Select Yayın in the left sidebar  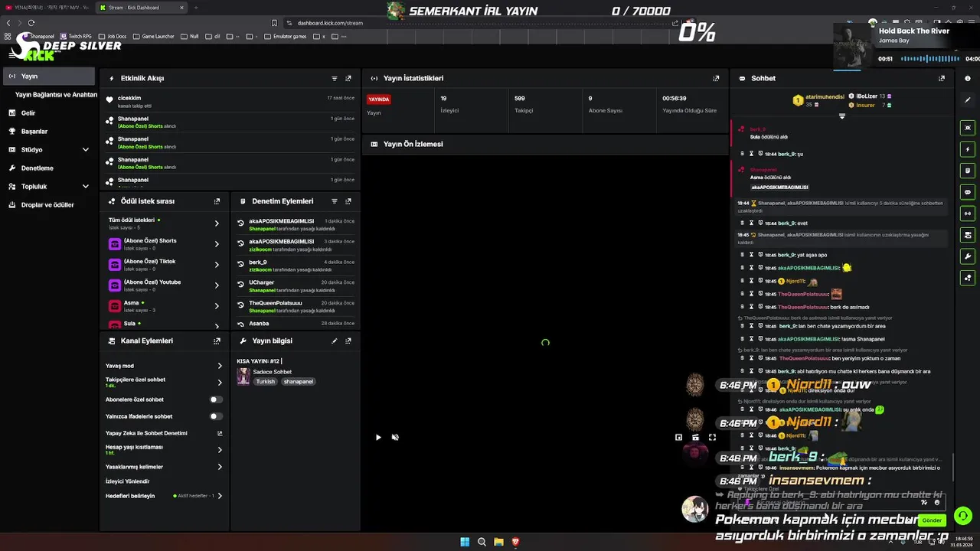[x=49, y=77]
